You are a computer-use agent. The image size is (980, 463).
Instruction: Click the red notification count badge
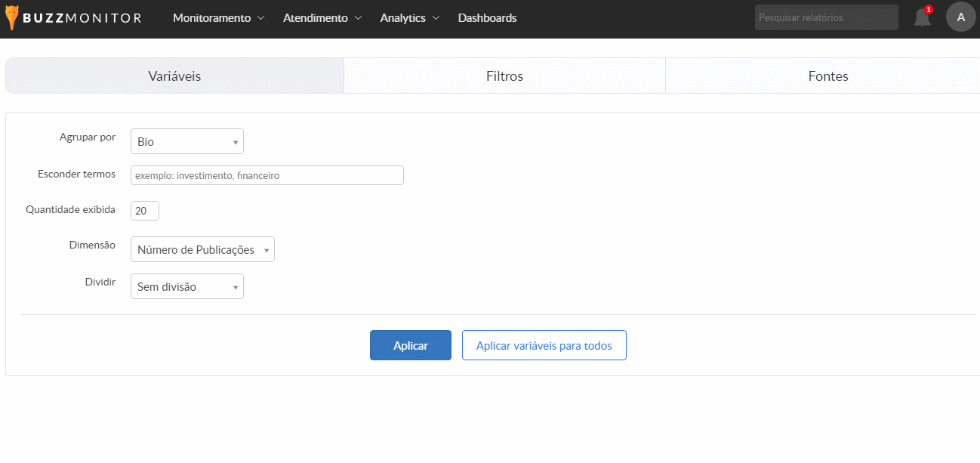pos(928,10)
